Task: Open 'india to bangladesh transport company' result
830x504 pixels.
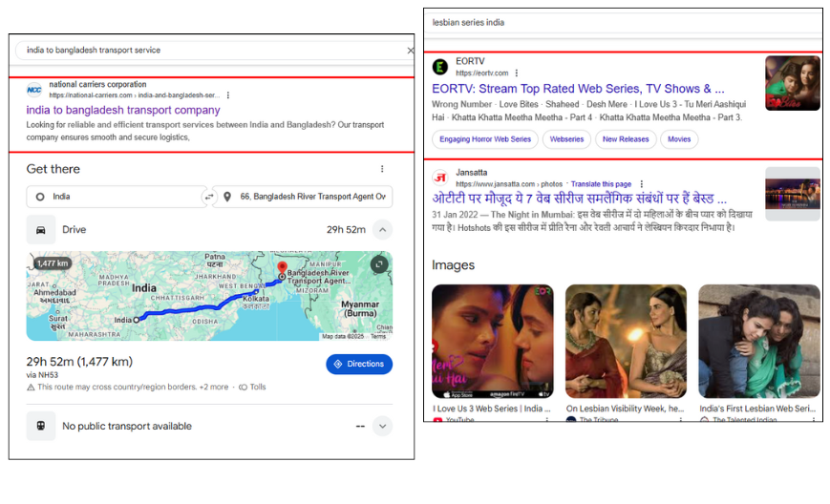Action: point(123,110)
